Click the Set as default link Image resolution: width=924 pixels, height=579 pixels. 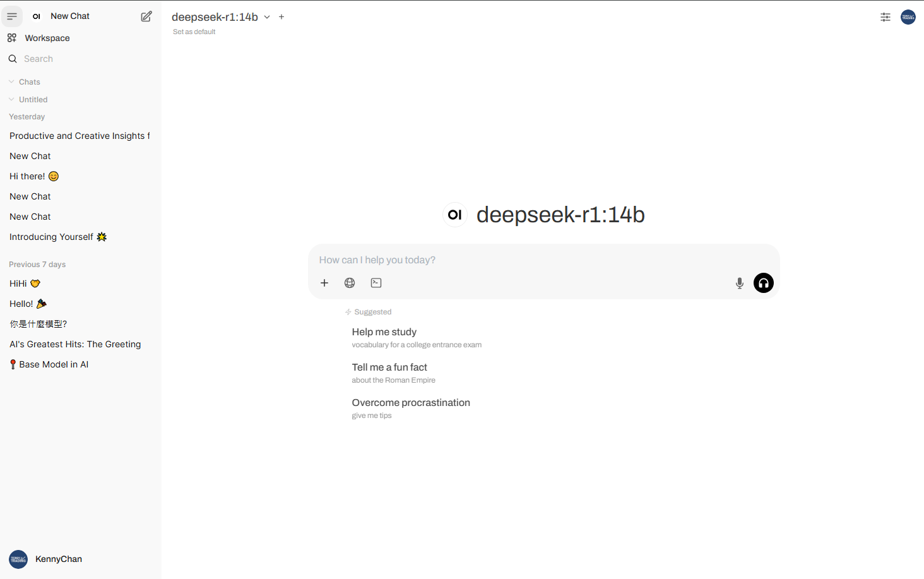coord(194,32)
